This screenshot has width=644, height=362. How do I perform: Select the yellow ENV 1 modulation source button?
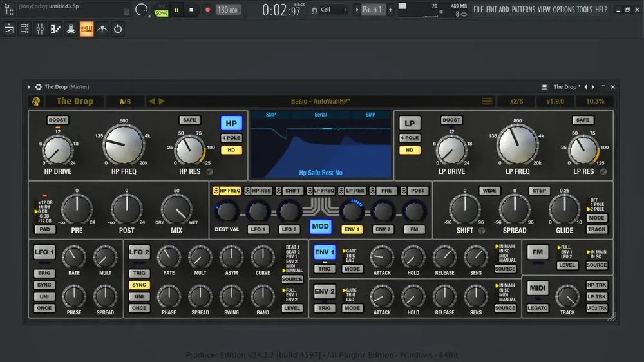pyautogui.click(x=352, y=229)
